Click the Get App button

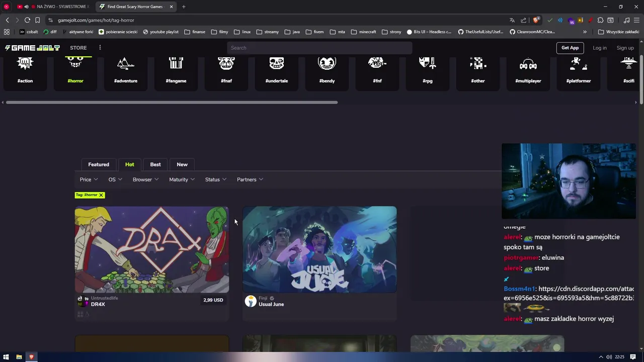[x=570, y=48]
